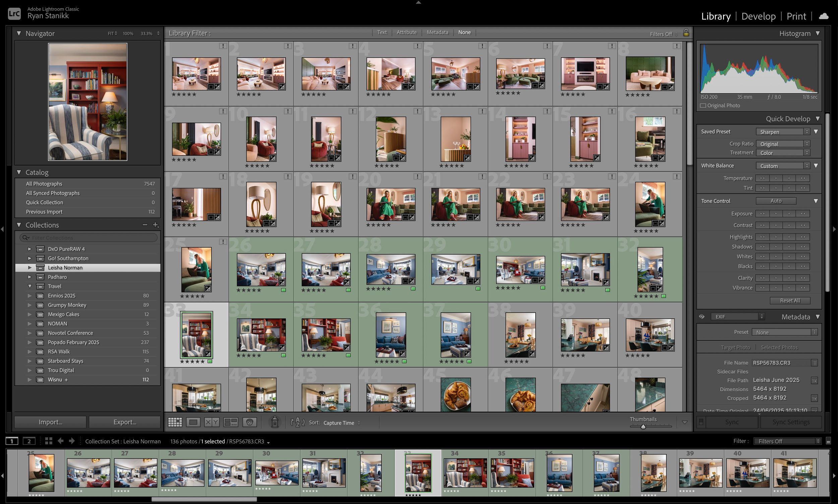Image resolution: width=838 pixels, height=504 pixels.
Task: Toggle A-Z sort direction icon
Action: pos(298,422)
